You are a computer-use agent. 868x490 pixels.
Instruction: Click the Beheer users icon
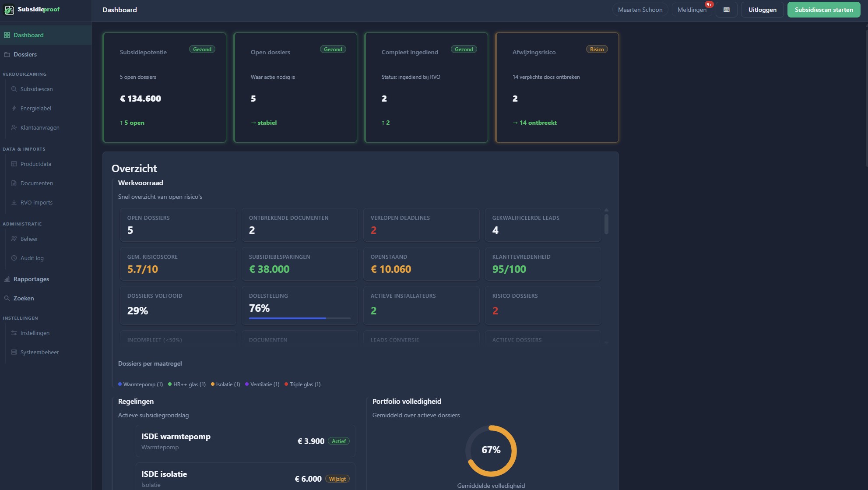14,239
